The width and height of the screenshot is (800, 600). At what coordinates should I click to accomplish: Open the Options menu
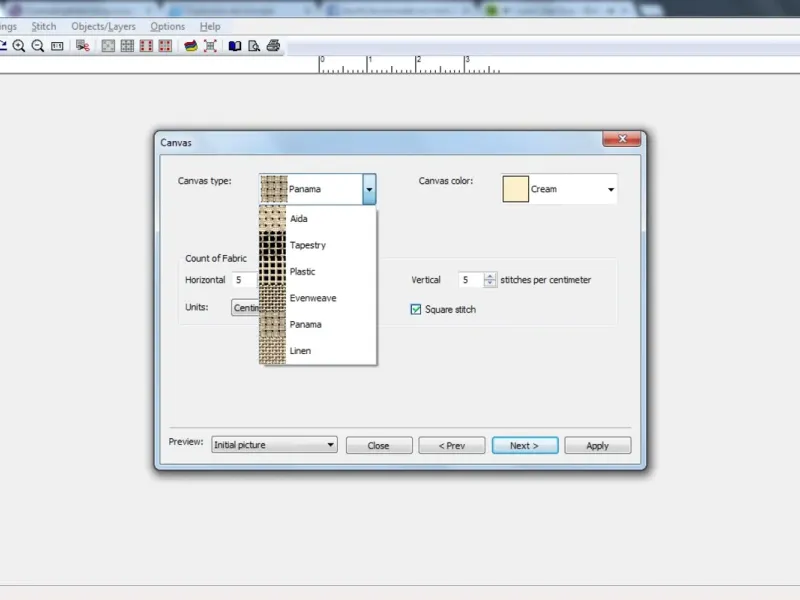pos(167,27)
